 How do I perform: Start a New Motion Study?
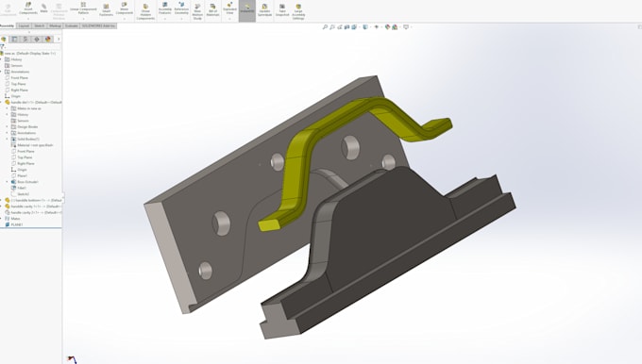pyautogui.click(x=197, y=12)
